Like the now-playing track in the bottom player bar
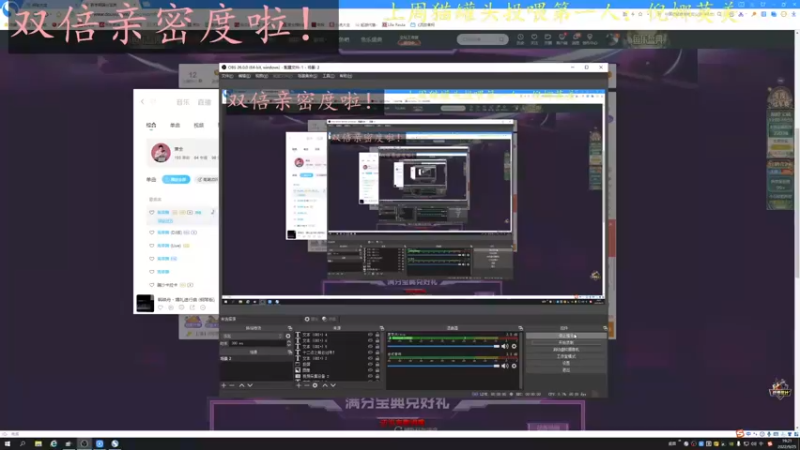800x450 pixels. pyautogui.click(x=160, y=308)
